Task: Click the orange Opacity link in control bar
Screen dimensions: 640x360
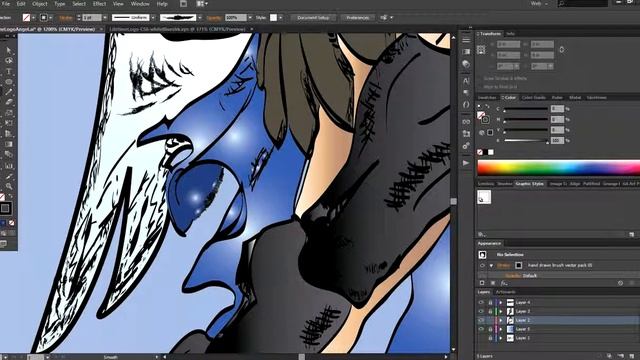Action: click(214, 18)
